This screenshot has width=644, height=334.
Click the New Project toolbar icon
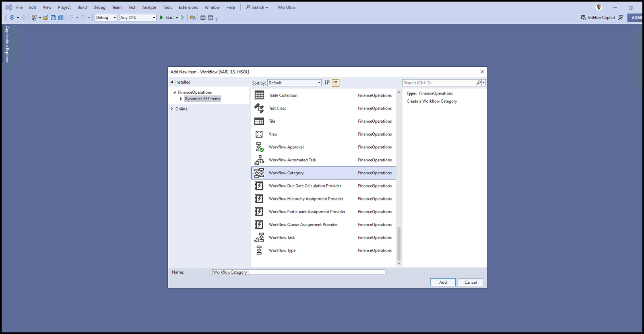(x=35, y=17)
